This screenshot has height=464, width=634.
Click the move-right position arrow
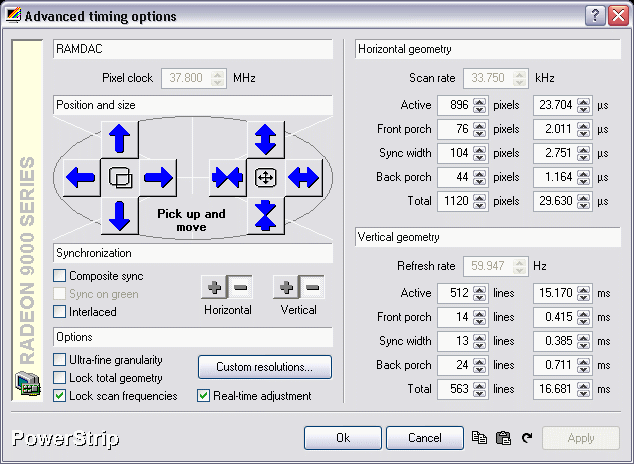click(x=158, y=178)
